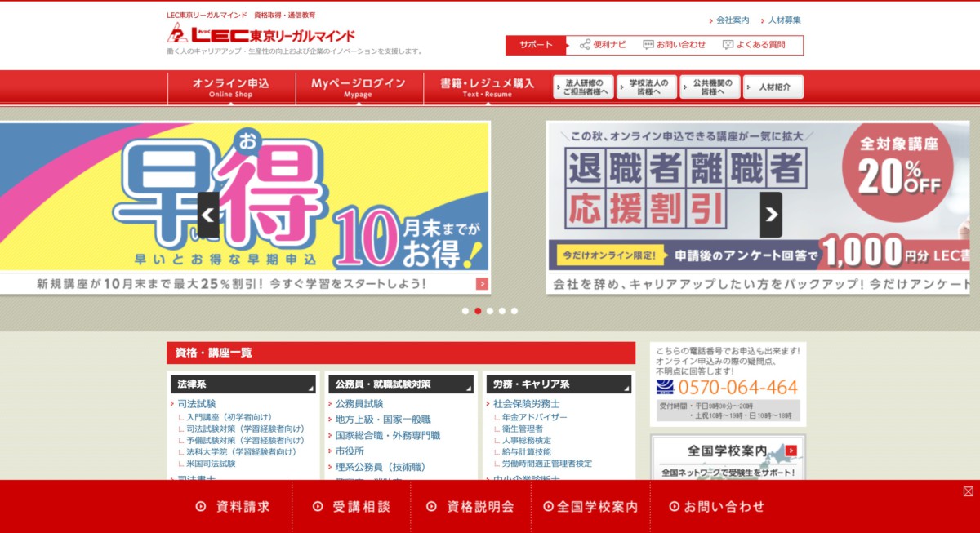Click 全国学校案内 in the red bottom bar

point(590,506)
